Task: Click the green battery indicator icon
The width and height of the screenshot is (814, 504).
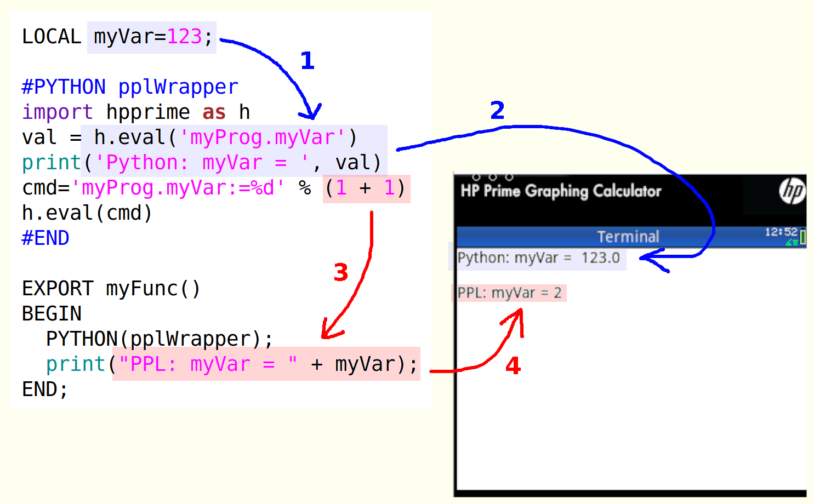Action: pyautogui.click(x=803, y=237)
